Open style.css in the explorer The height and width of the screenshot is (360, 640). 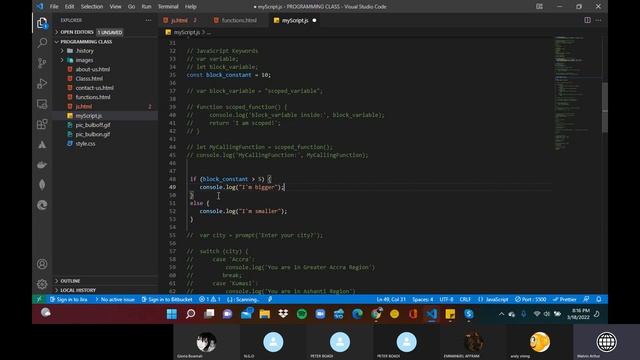point(85,144)
